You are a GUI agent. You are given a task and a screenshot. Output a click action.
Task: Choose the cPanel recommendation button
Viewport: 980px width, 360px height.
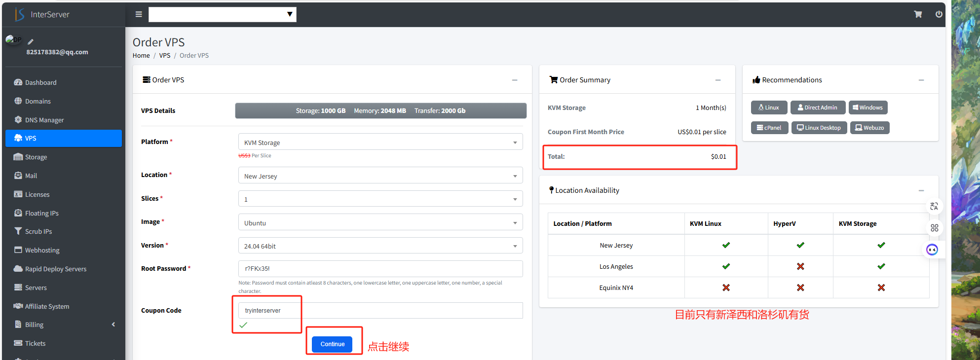[x=769, y=128]
